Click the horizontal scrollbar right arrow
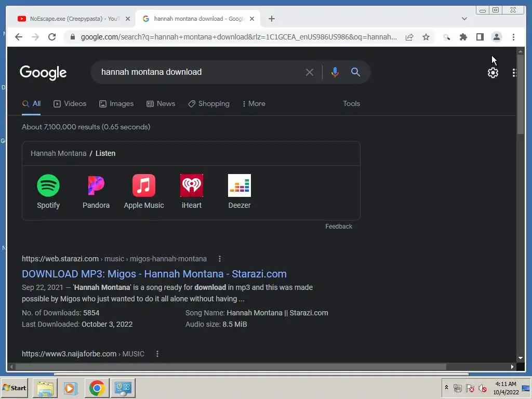 [x=512, y=367]
